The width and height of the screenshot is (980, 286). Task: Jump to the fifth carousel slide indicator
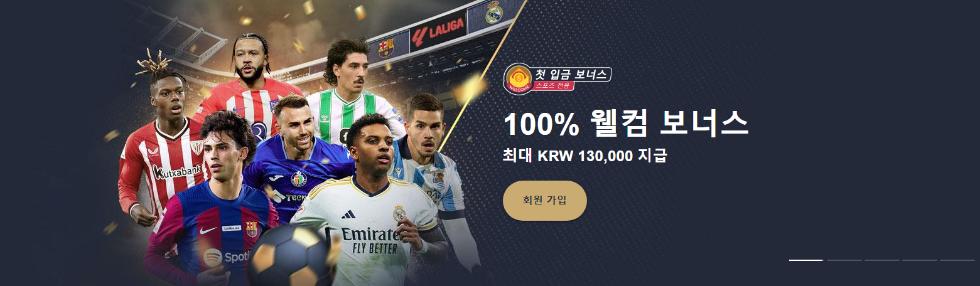(x=957, y=260)
